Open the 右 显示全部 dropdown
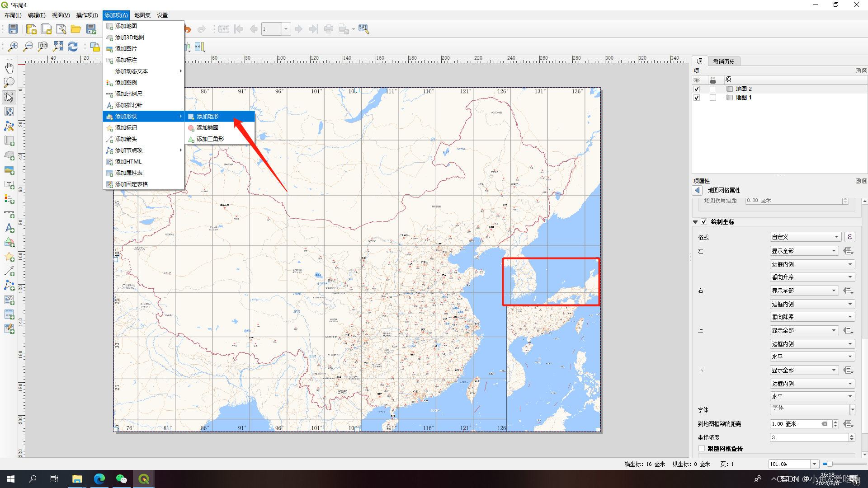 coord(804,291)
